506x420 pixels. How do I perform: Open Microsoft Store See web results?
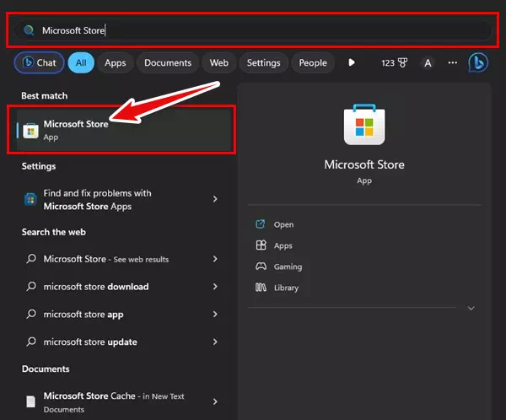point(122,259)
